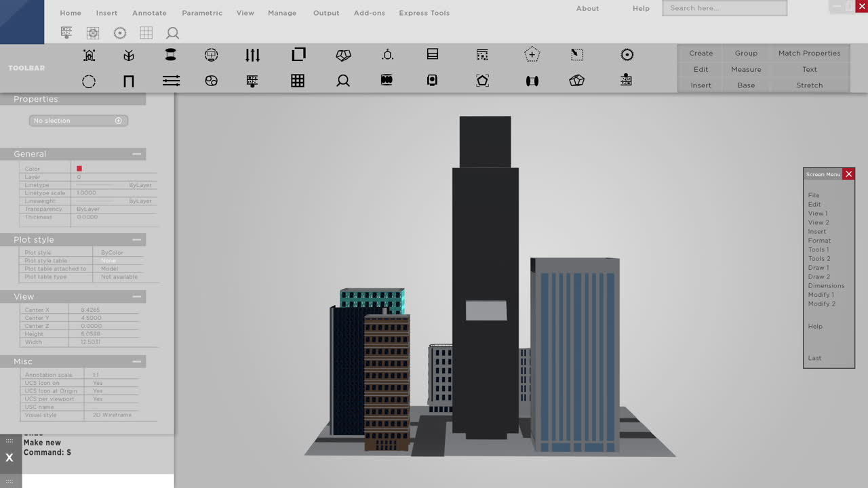Click the Visual style value 2D Wireframe

[113, 415]
